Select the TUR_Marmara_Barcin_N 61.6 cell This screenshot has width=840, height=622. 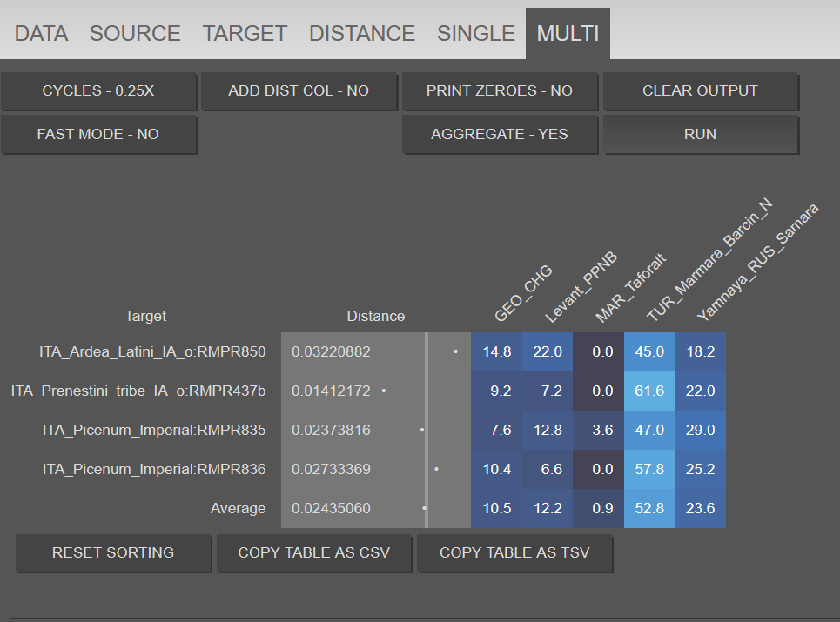649,391
